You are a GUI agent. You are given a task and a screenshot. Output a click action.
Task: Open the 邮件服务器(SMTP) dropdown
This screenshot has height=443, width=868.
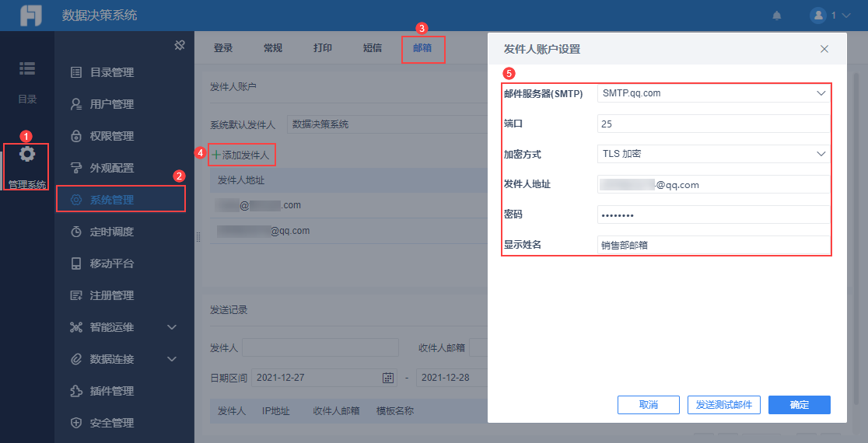713,93
